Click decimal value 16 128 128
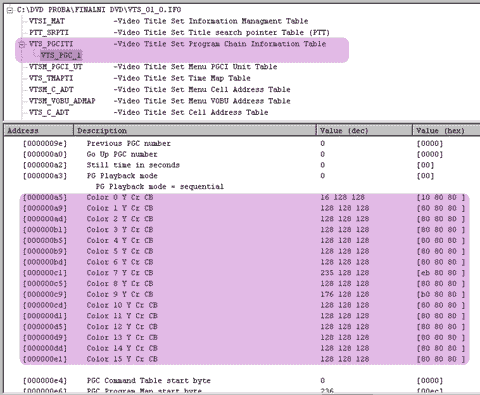This screenshot has width=480, height=395. pos(343,197)
